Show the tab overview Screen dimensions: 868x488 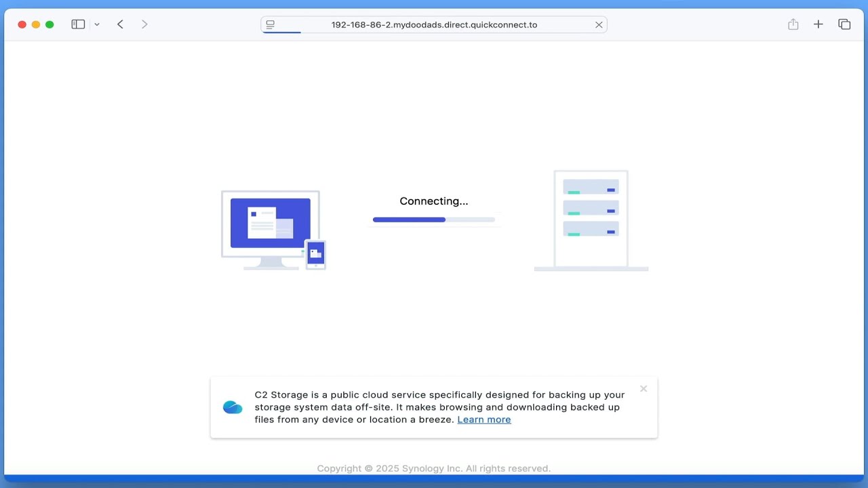tap(844, 24)
